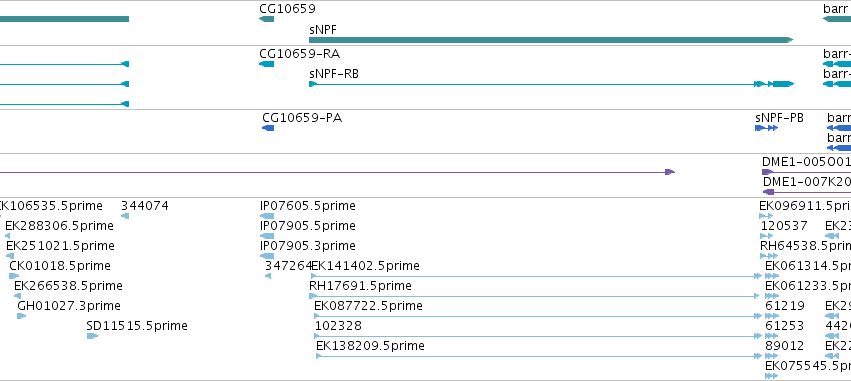Click the EK087722.5prime label
The height and width of the screenshot is (381, 851).
[368, 306]
